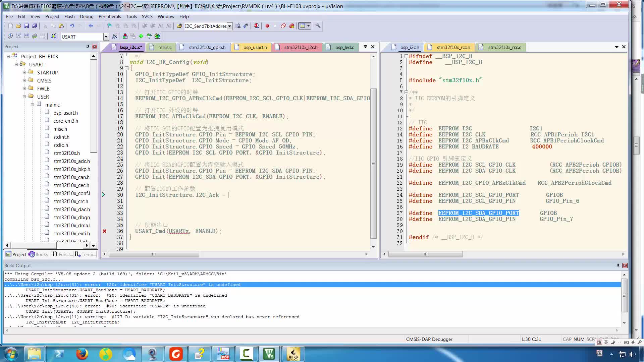Screen dimensions: 644x362
Task: Open left editor tab list dropdown arrow
Action: (x=365, y=47)
